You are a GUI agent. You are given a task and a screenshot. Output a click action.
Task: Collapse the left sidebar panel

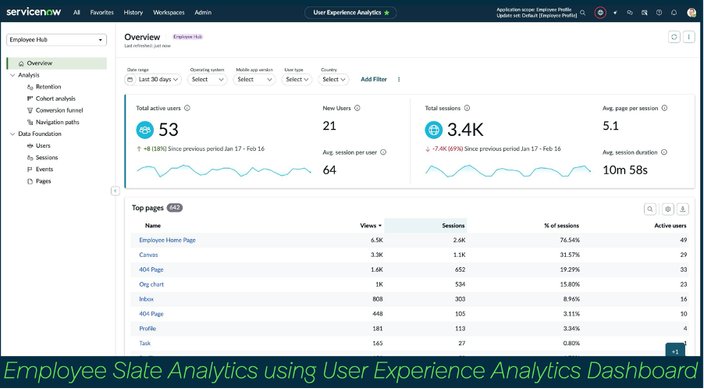(115, 191)
